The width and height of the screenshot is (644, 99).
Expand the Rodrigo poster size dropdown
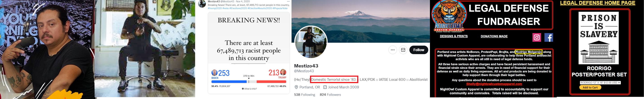click(600, 82)
